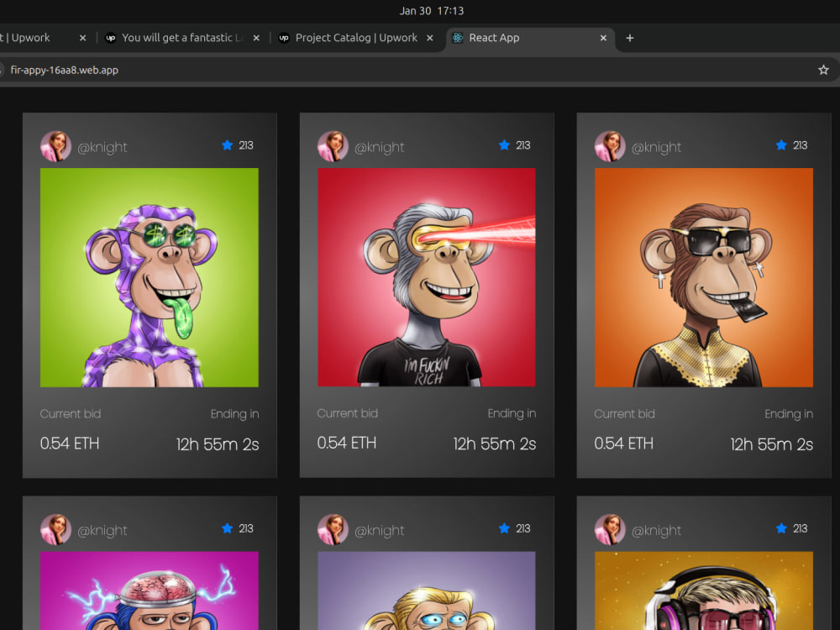Click the 213 count on the blond ape card

click(522, 528)
